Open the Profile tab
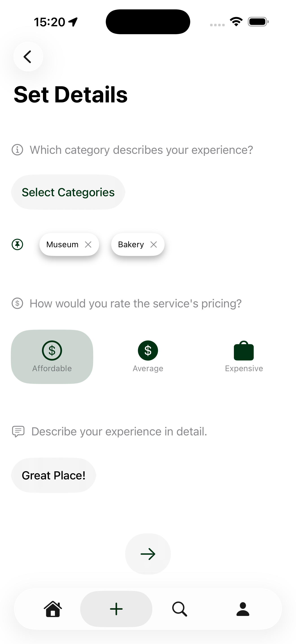The width and height of the screenshot is (296, 644). [x=243, y=609]
